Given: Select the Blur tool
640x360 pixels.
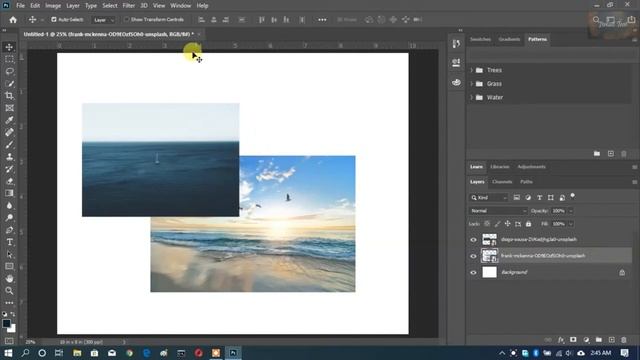Looking at the screenshot, I should tap(9, 205).
